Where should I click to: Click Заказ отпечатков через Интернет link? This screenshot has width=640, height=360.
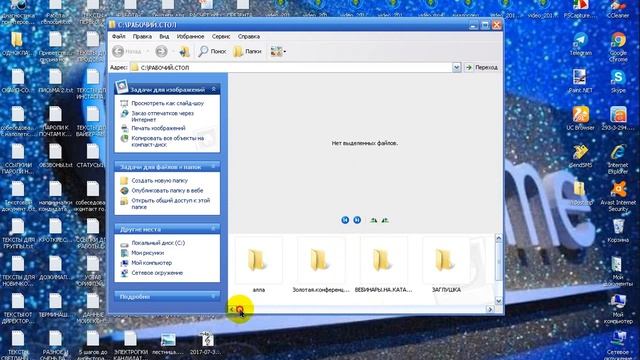[x=162, y=116]
